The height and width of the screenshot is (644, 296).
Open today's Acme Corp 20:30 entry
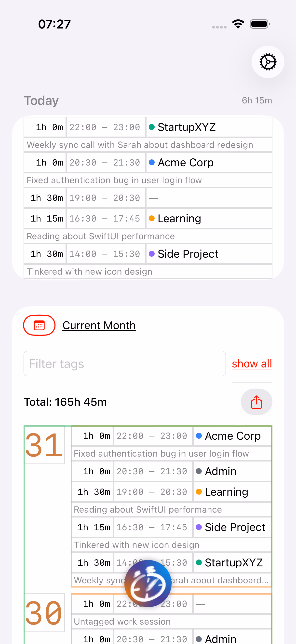(x=148, y=163)
